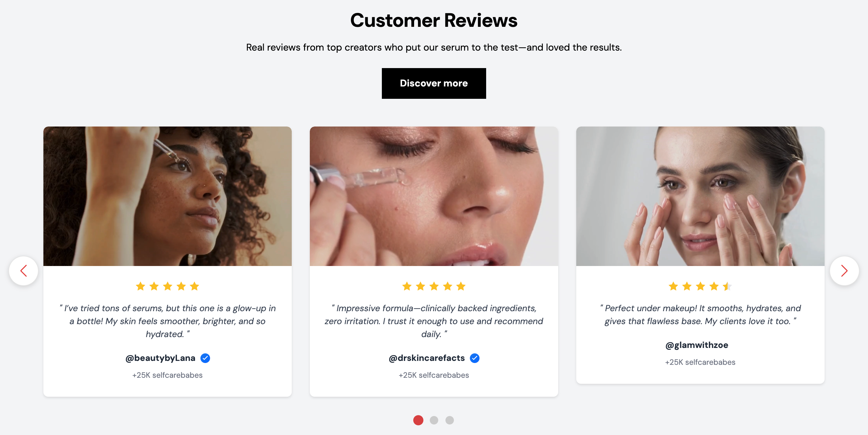Select the second carousel pagination dot
Image resolution: width=868 pixels, height=435 pixels.
pyautogui.click(x=434, y=420)
